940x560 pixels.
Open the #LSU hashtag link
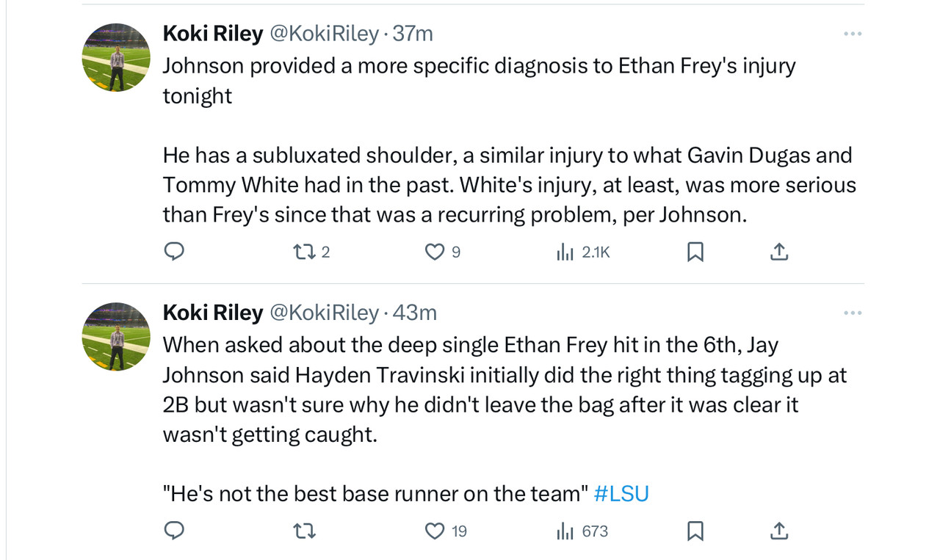(x=621, y=493)
